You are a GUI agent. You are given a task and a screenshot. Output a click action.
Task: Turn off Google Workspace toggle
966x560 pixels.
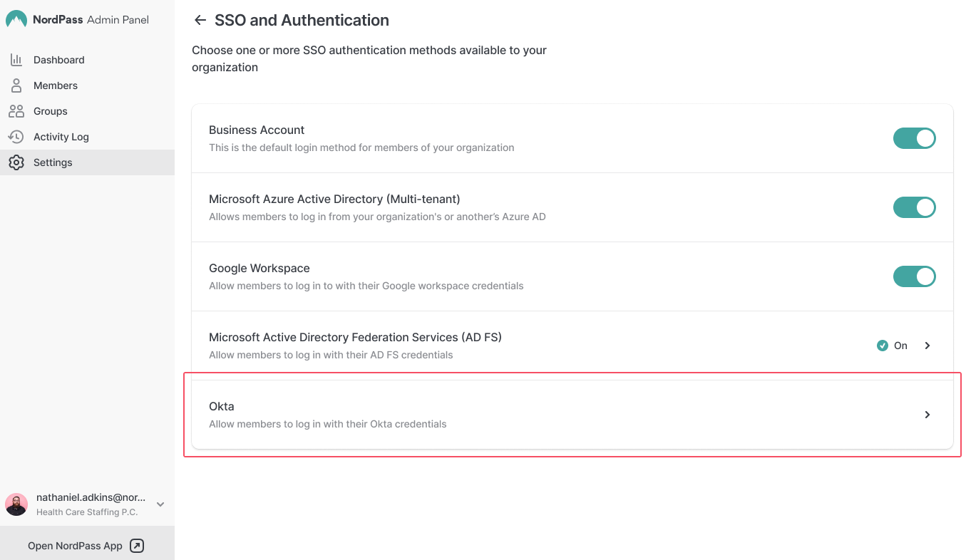(x=915, y=276)
